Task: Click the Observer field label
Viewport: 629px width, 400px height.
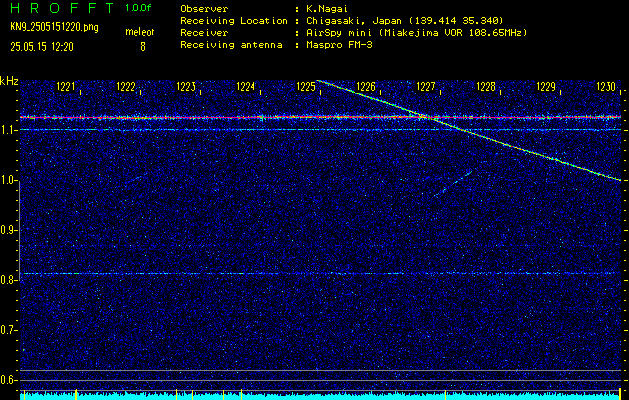Action: 204,9
